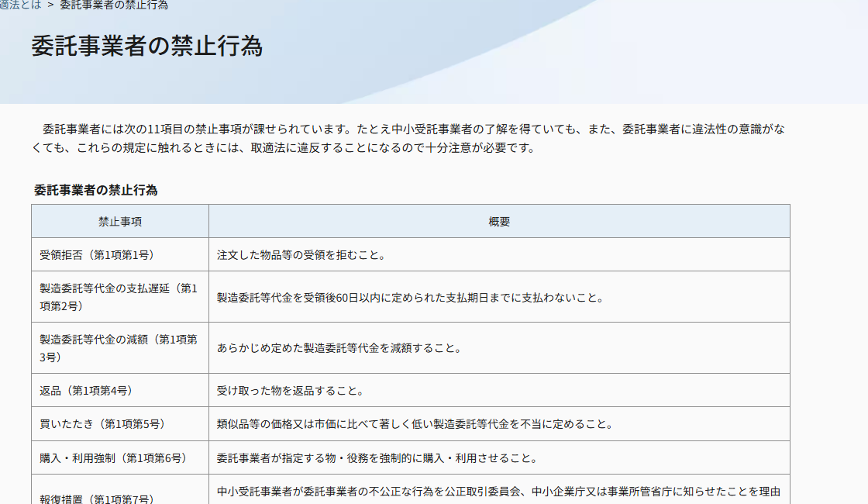Click breadcrumb text 委託事業者の禁止行為
This screenshot has width=868, height=504.
pos(113,5)
